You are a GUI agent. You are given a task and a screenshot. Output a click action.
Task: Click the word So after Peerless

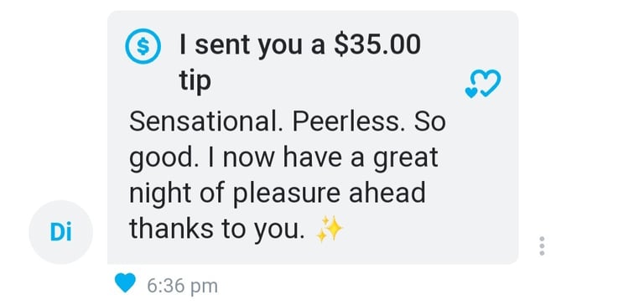tap(430, 122)
